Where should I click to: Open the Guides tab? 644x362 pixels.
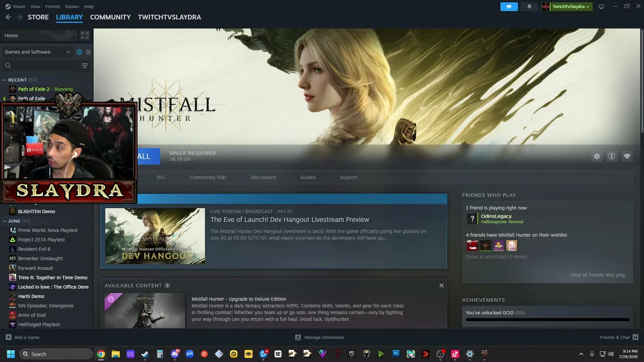pos(308,177)
